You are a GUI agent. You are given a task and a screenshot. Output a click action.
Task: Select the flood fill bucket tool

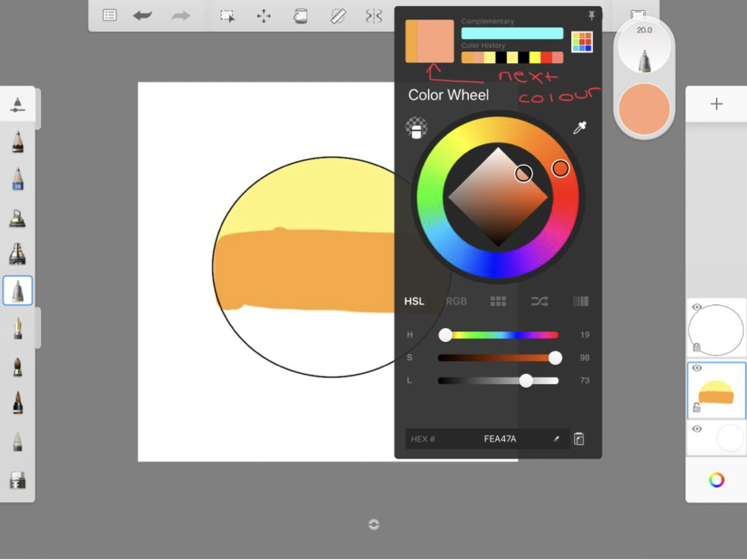point(301,16)
